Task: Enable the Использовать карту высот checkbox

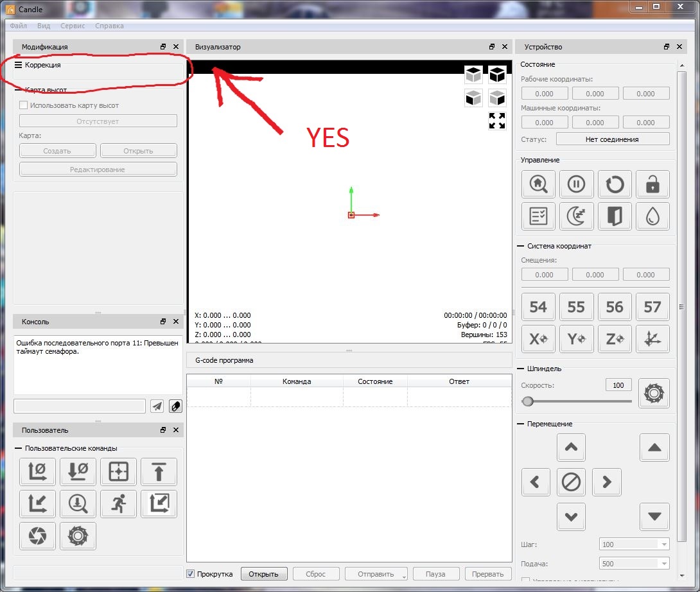Action: pyautogui.click(x=24, y=105)
